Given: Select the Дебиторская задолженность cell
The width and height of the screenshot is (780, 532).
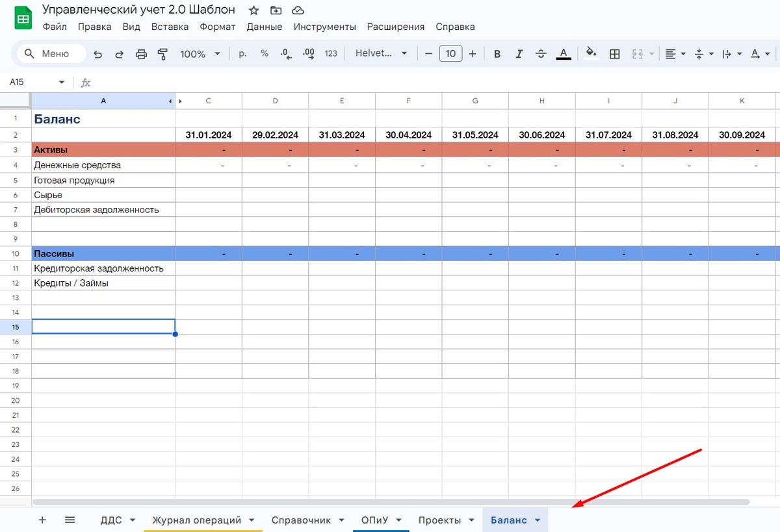Looking at the screenshot, I should tap(103, 210).
